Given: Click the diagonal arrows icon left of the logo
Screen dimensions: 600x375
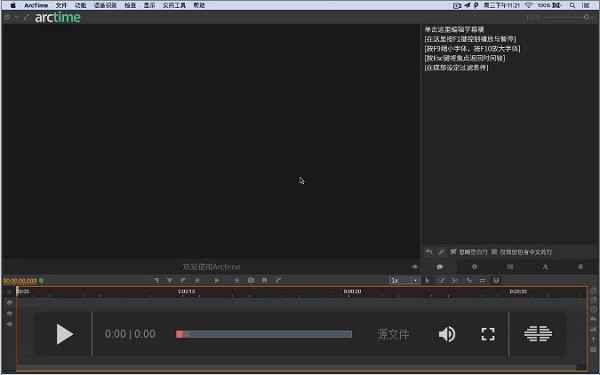Looking at the screenshot, I should [x=26, y=17].
